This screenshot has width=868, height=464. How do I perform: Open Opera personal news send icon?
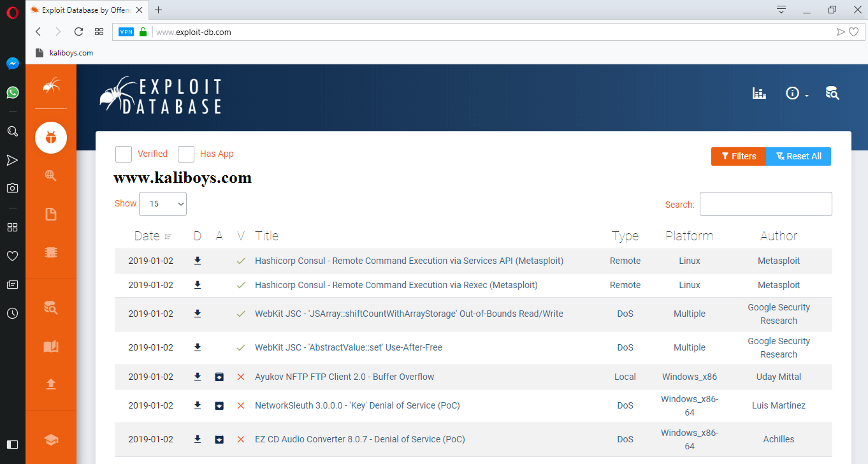(12, 160)
